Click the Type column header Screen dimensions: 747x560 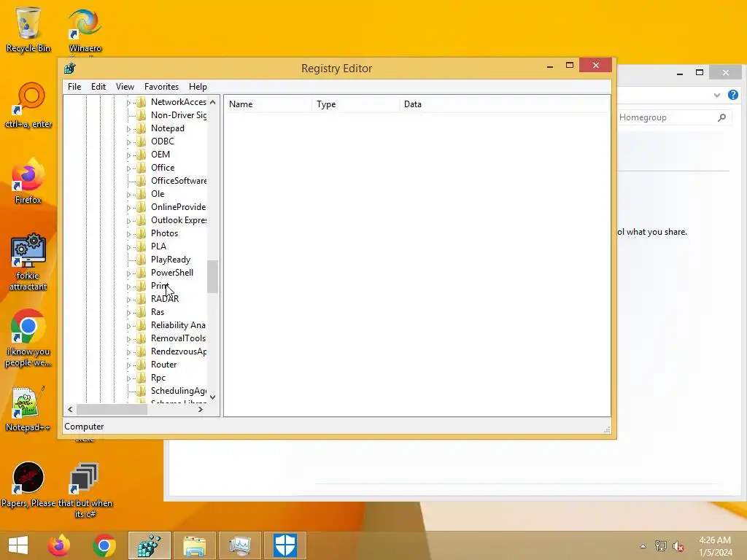pyautogui.click(x=356, y=104)
